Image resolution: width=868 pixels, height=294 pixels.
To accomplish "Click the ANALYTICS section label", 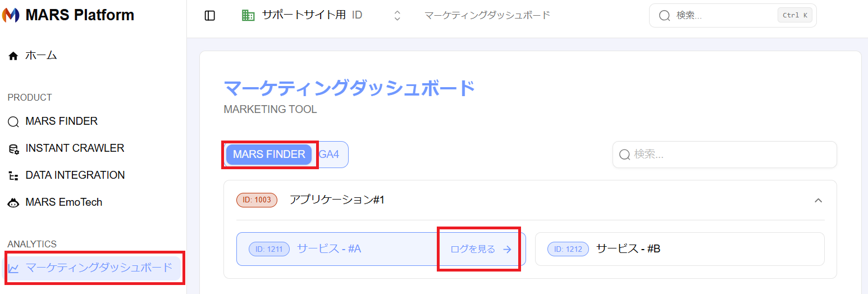I will click(x=32, y=244).
